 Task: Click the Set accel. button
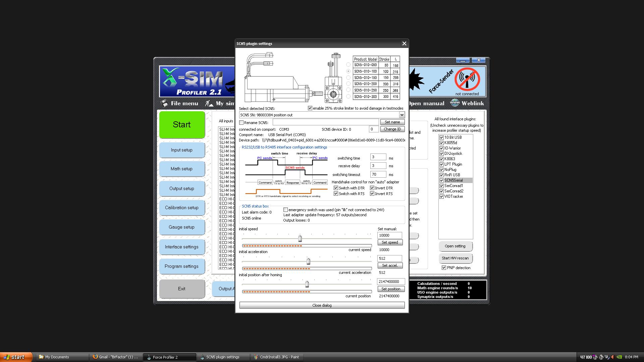(390, 265)
